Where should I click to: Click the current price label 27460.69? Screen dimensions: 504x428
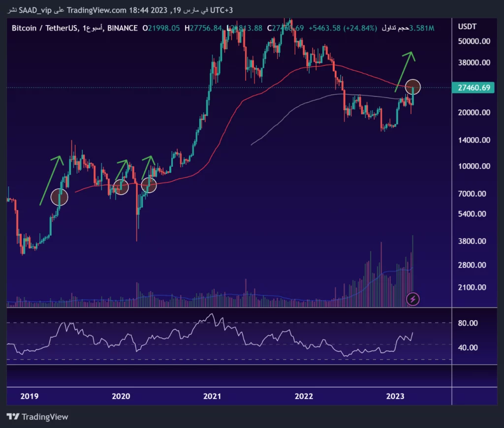tap(473, 88)
